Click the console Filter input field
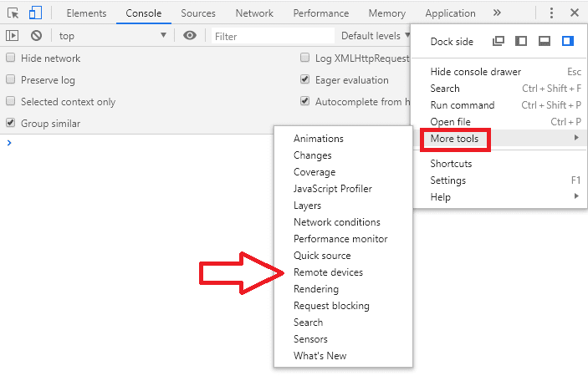The image size is (588, 386). coord(273,36)
